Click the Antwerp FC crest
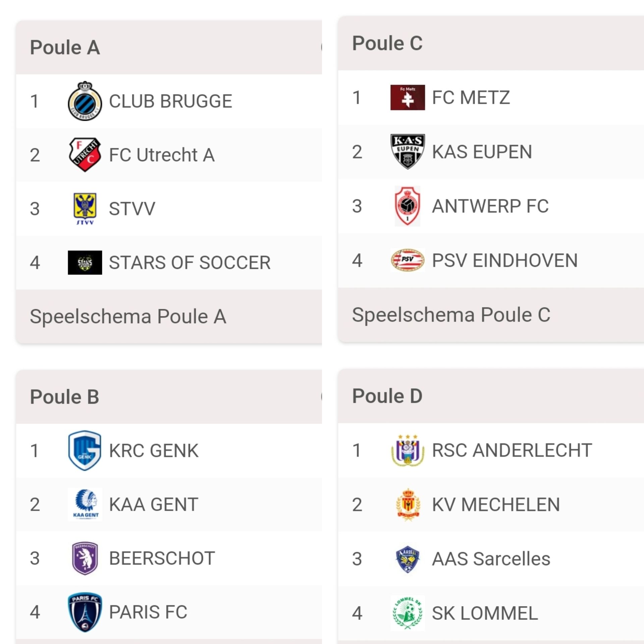The image size is (644, 644). coord(408,206)
